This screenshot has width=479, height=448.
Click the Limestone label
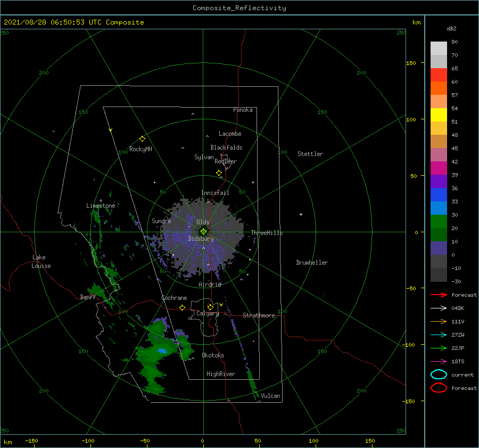coord(101,206)
